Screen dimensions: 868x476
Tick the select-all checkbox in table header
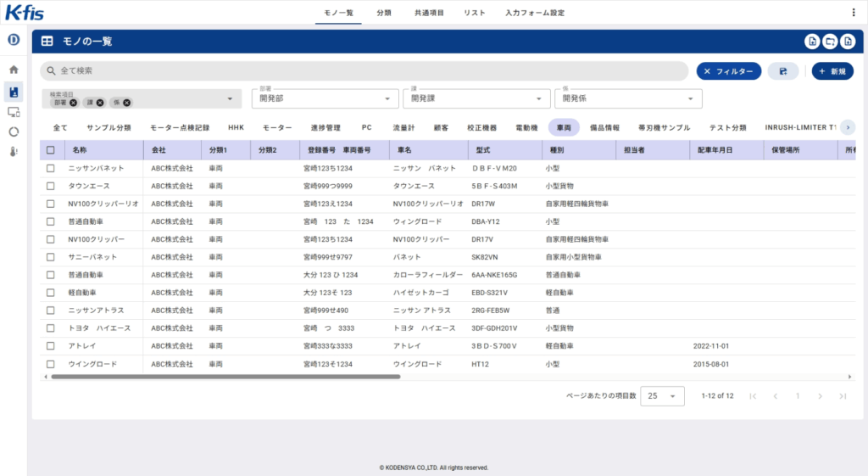tap(51, 150)
